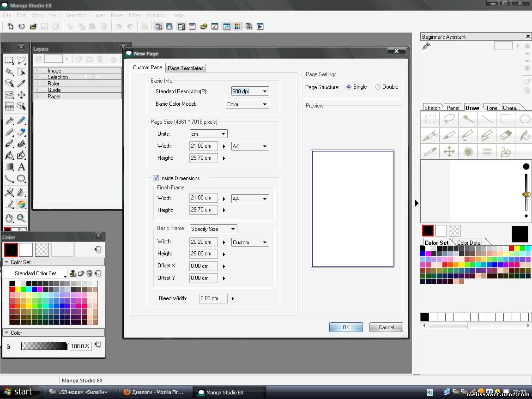Select the blue Pencil tool in left toolbox

(21, 121)
